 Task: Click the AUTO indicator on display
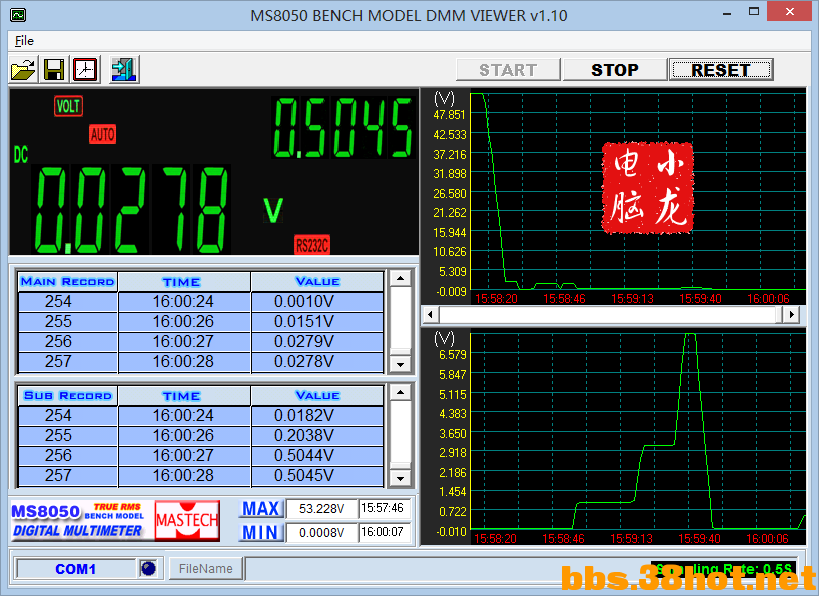point(102,134)
